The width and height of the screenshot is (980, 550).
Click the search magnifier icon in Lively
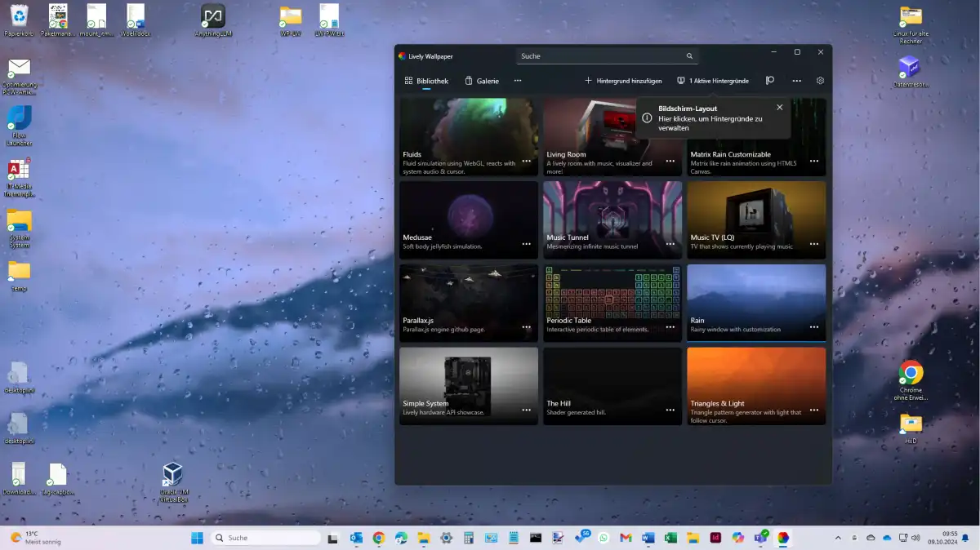point(689,56)
